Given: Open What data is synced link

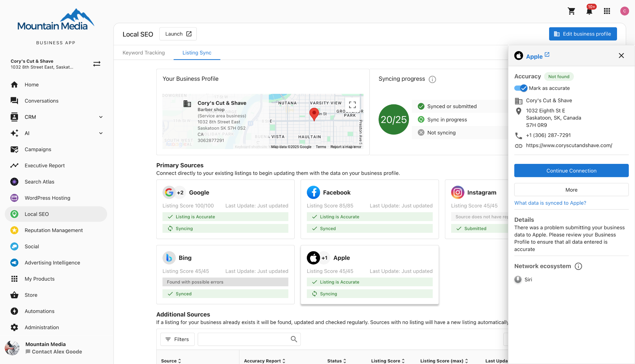Looking at the screenshot, I should 550,203.
